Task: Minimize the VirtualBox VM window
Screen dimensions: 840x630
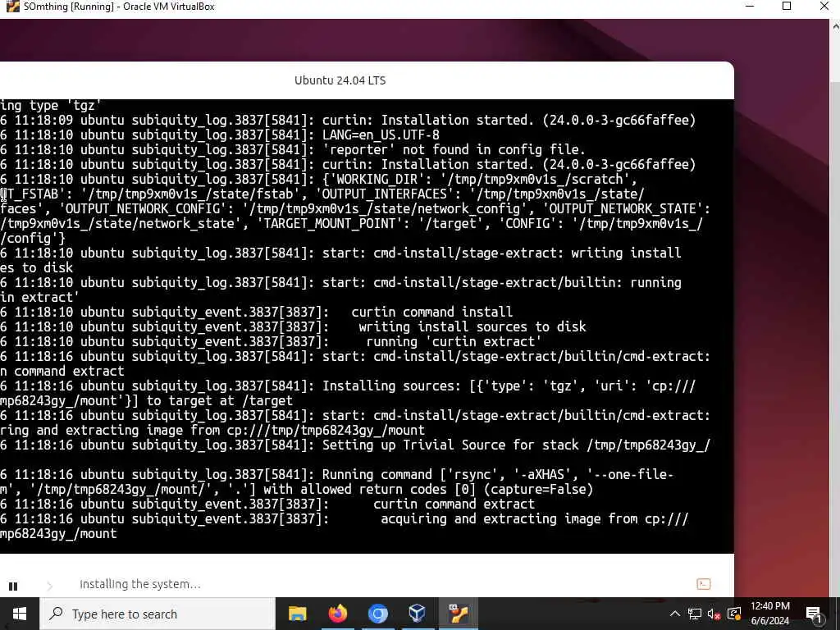Action: (x=750, y=7)
